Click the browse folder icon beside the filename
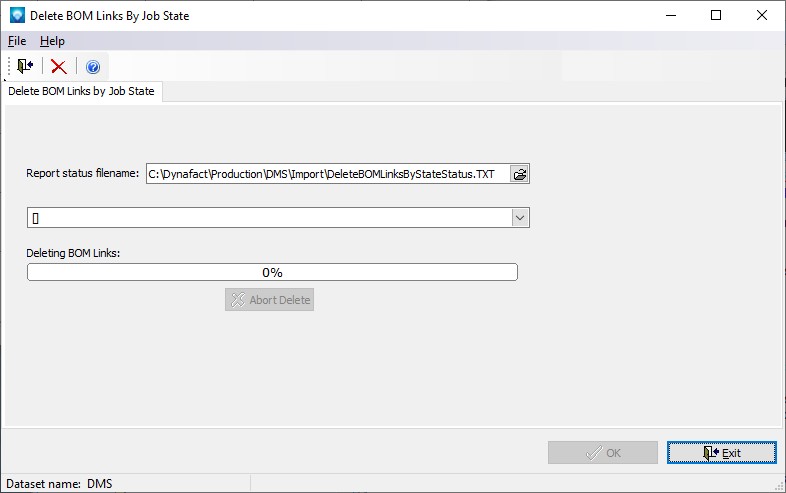 (519, 174)
